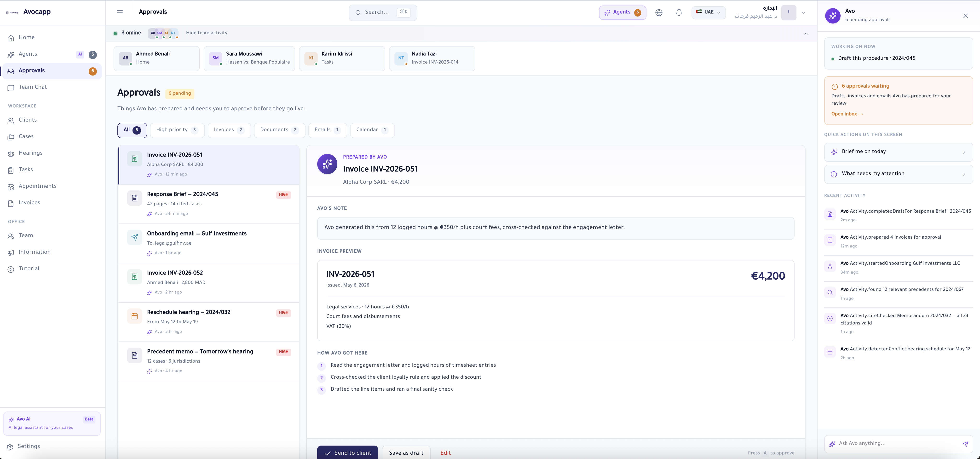Click the Appointments calendar-clock icon
980x459 pixels.
point(11,187)
